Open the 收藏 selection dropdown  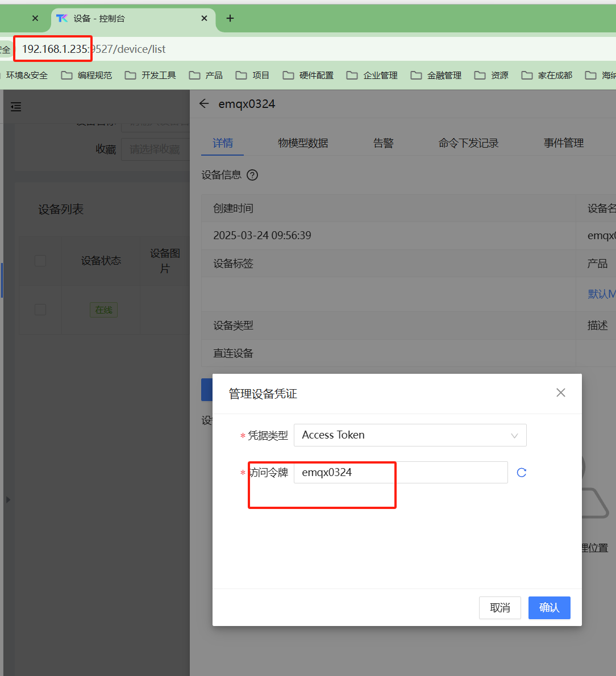(156, 149)
